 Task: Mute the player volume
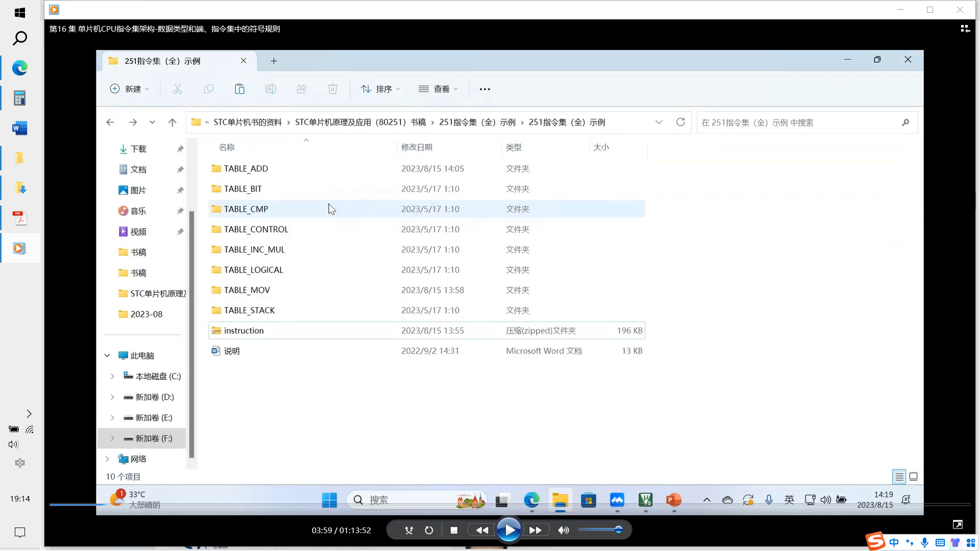563,531
